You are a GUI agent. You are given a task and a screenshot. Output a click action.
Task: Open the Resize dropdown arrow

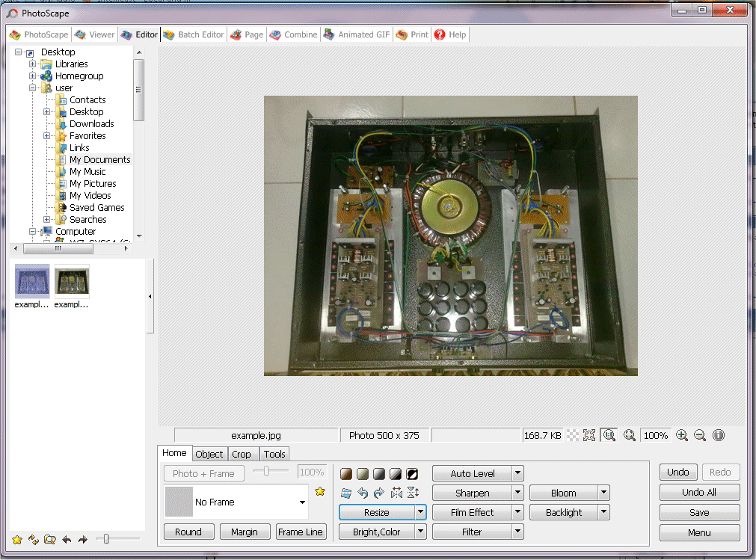tap(420, 512)
